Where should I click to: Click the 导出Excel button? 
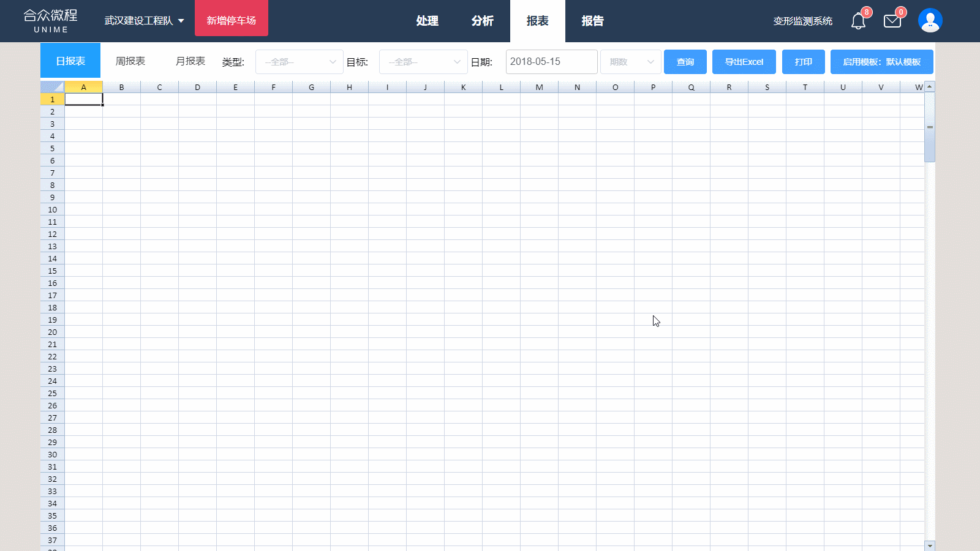click(744, 62)
